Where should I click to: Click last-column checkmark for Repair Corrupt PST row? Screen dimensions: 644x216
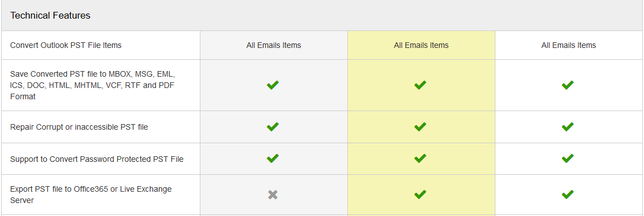coord(567,127)
